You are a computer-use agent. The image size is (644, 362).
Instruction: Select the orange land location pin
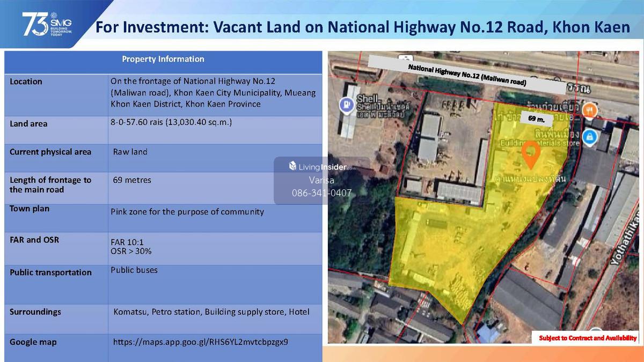point(531,153)
